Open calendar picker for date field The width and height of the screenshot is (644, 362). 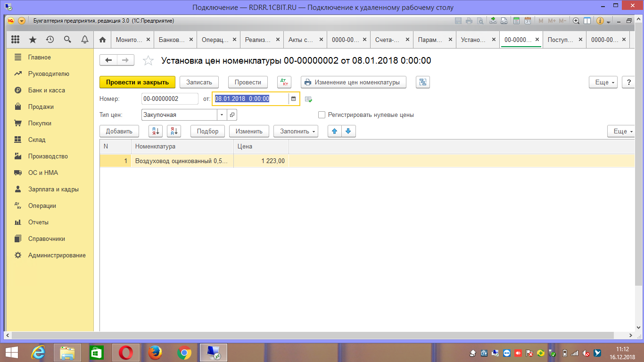(294, 99)
